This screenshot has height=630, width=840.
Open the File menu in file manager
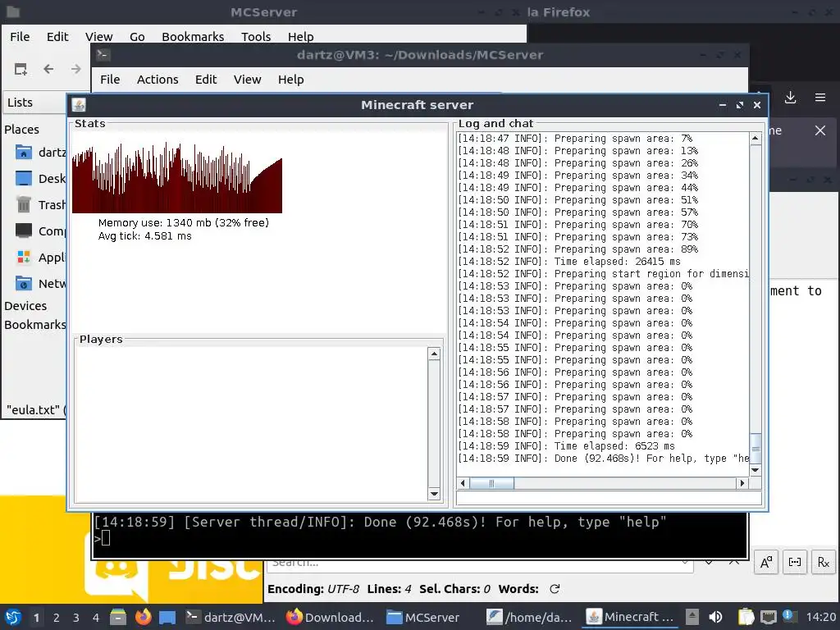point(20,36)
